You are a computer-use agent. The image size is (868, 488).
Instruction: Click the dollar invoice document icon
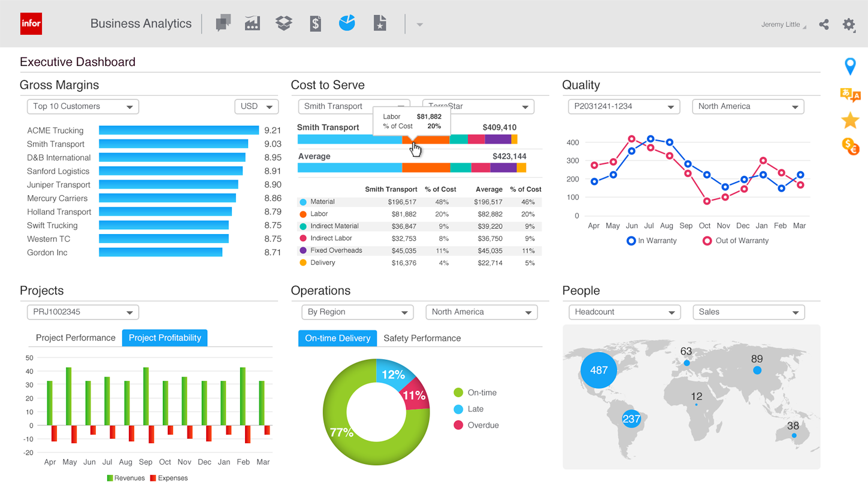[315, 23]
